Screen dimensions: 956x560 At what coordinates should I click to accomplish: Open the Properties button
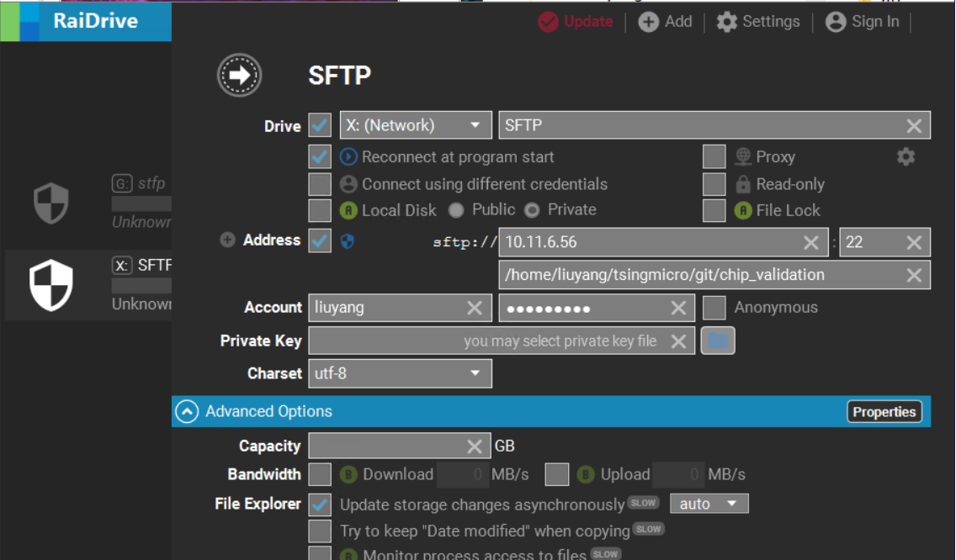click(884, 412)
